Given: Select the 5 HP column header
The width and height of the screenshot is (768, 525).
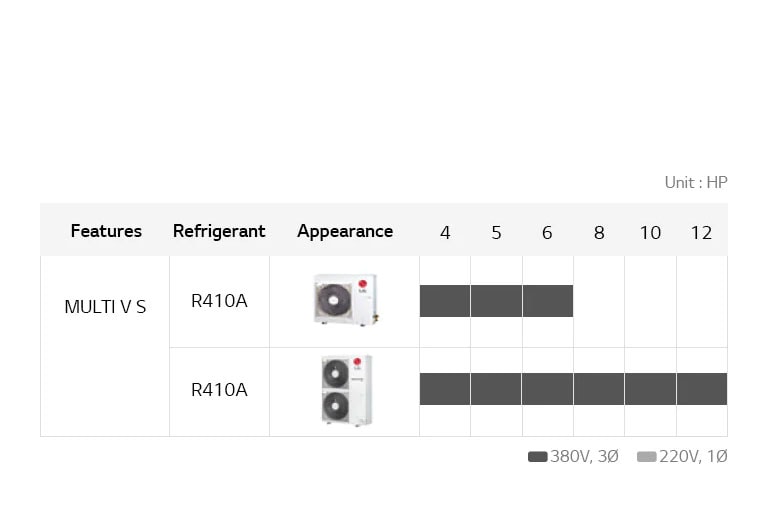Looking at the screenshot, I should (x=496, y=233).
